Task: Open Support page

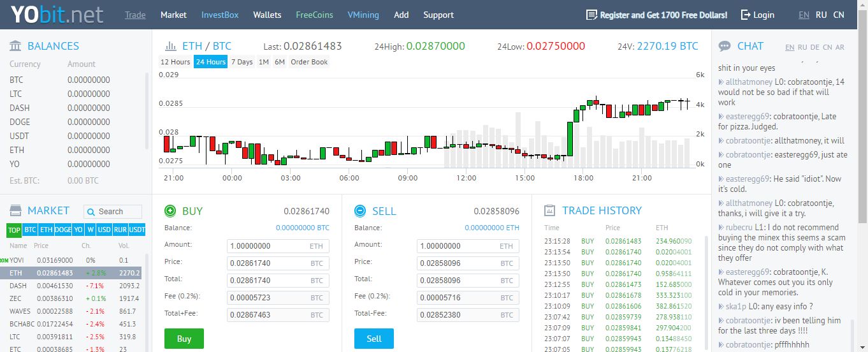Action: pos(438,15)
